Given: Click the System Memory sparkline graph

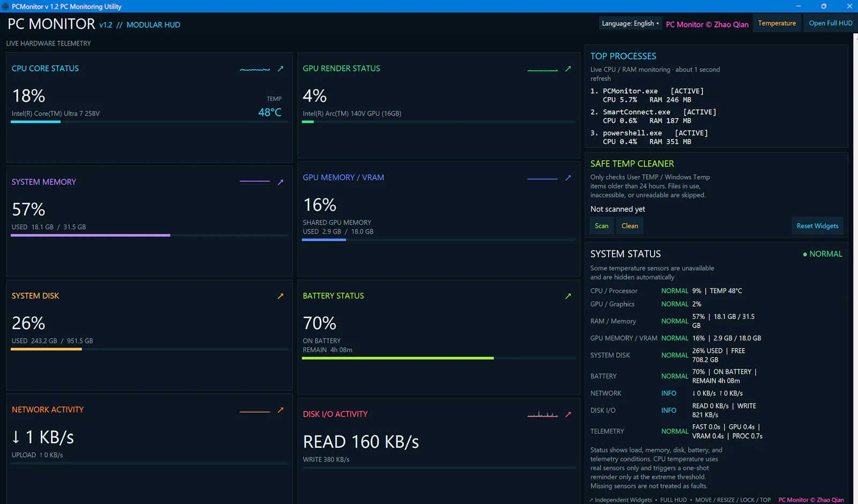Looking at the screenshot, I should click(255, 181).
